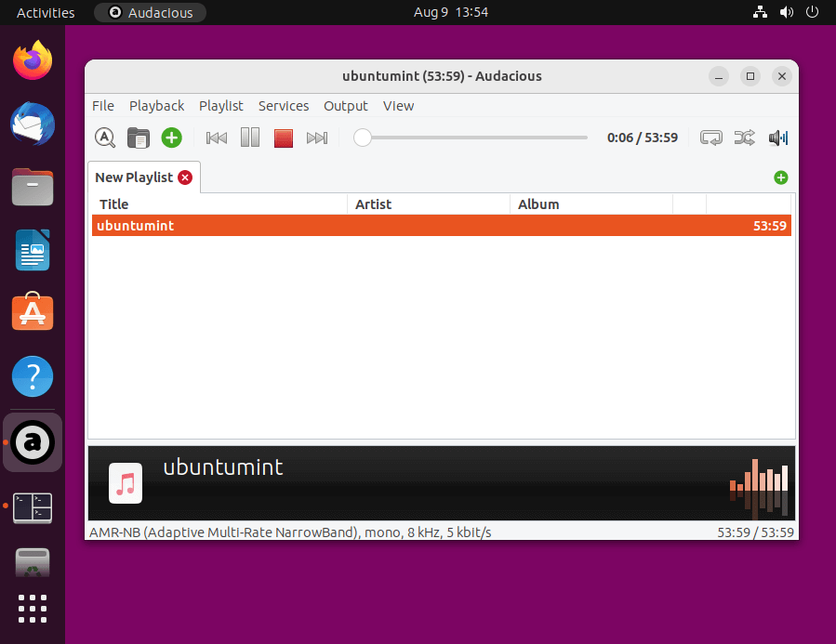Select the ubuntumint playlist row

pyautogui.click(x=442, y=225)
